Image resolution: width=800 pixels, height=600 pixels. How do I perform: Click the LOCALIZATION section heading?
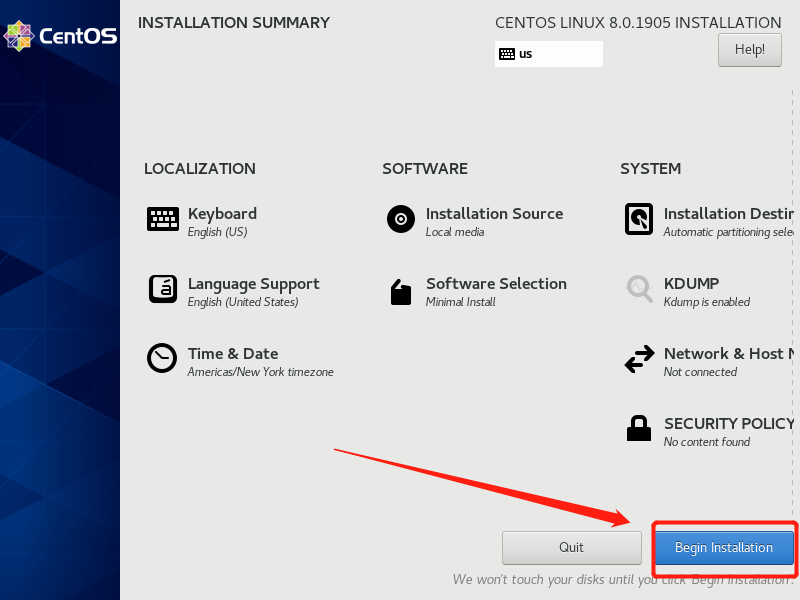200,169
